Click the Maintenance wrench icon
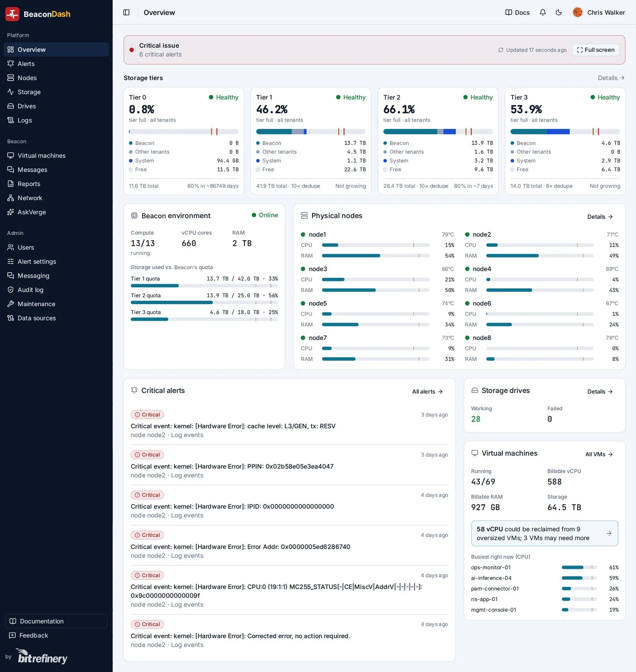636x672 pixels. tap(11, 304)
